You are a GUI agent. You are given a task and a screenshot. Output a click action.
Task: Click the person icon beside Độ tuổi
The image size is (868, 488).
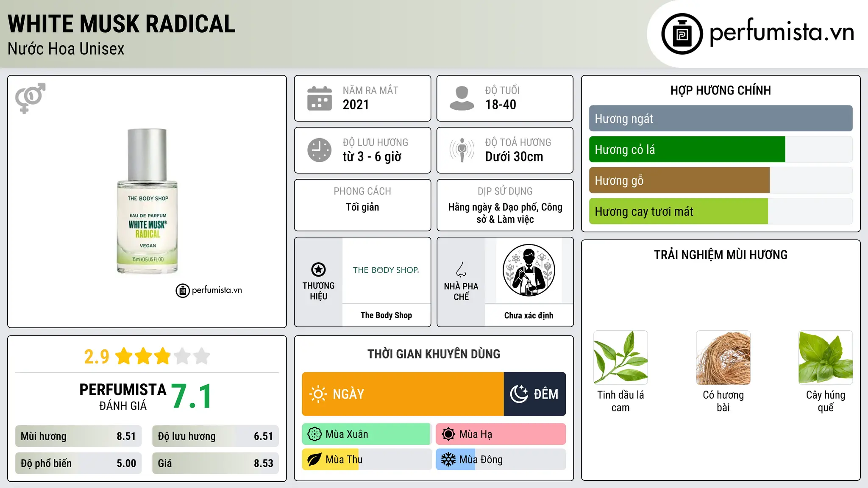click(x=462, y=98)
